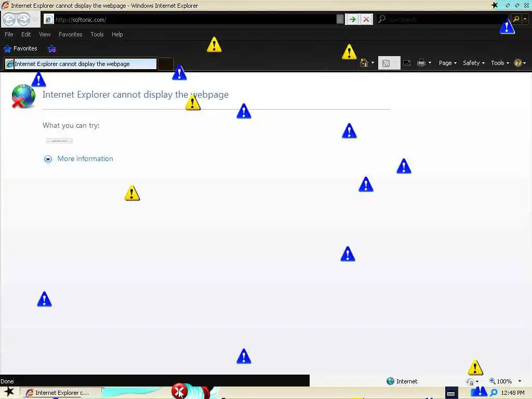Click the red Stop loading button
Image resolution: width=532 pixels, height=399 pixels.
pyautogui.click(x=366, y=19)
